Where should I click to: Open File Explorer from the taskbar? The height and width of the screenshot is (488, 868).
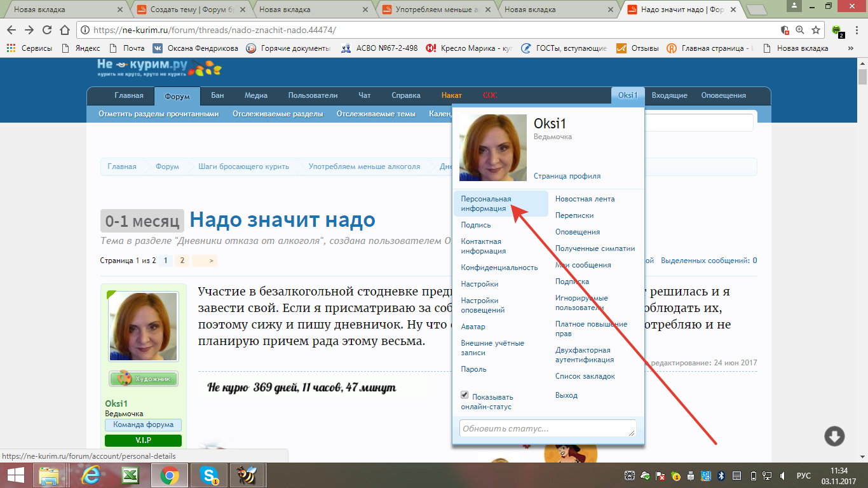click(x=50, y=475)
